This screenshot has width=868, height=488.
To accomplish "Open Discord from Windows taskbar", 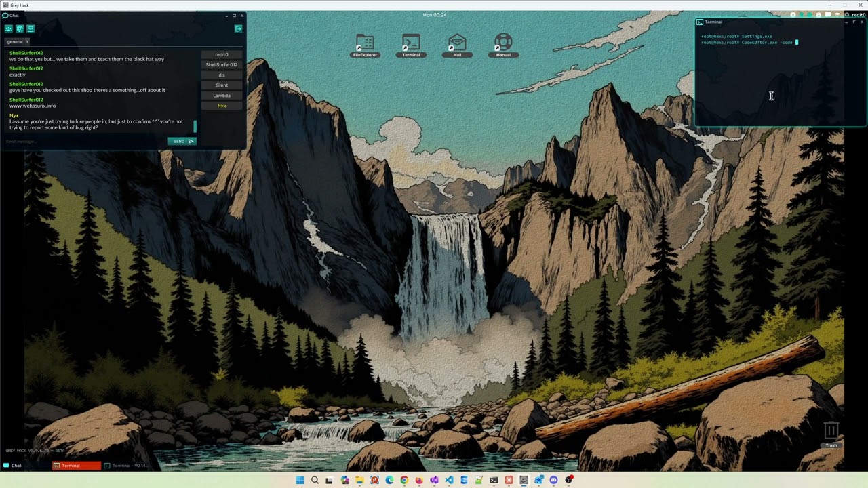I will click(x=553, y=480).
